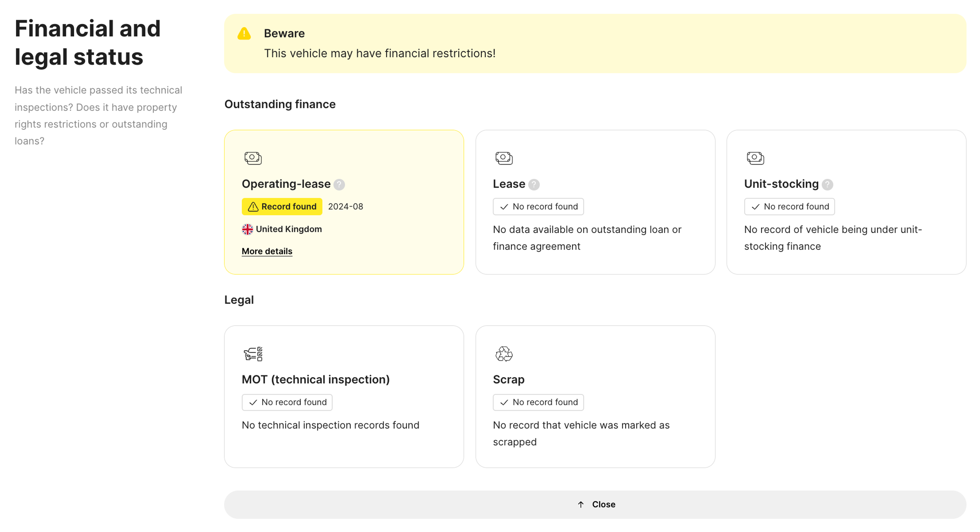The height and width of the screenshot is (532, 980).
Task: Click the Outstanding finance section heading
Action: 280,104
